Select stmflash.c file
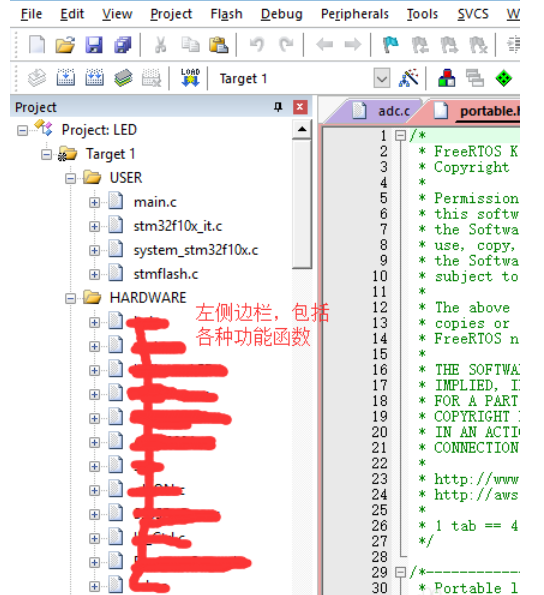 [165, 274]
